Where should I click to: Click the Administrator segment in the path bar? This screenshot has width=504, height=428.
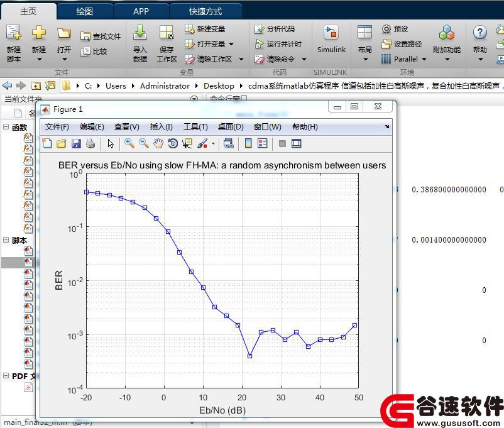tap(165, 86)
